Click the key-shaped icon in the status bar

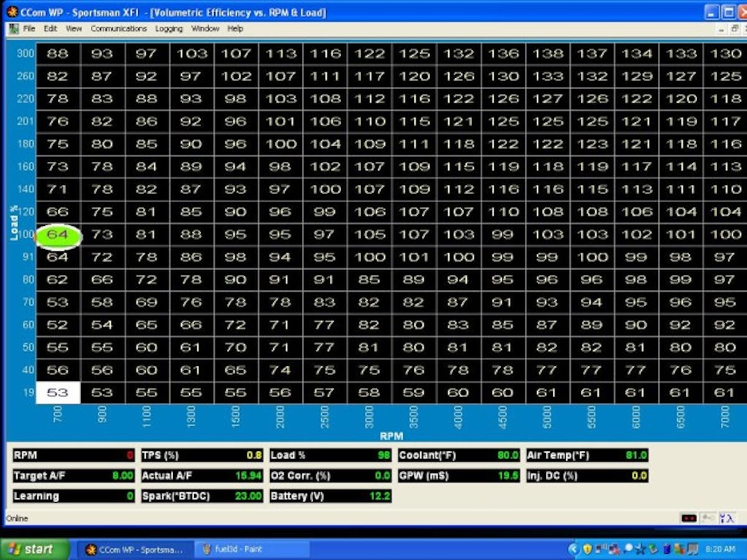pyautogui.click(x=707, y=518)
